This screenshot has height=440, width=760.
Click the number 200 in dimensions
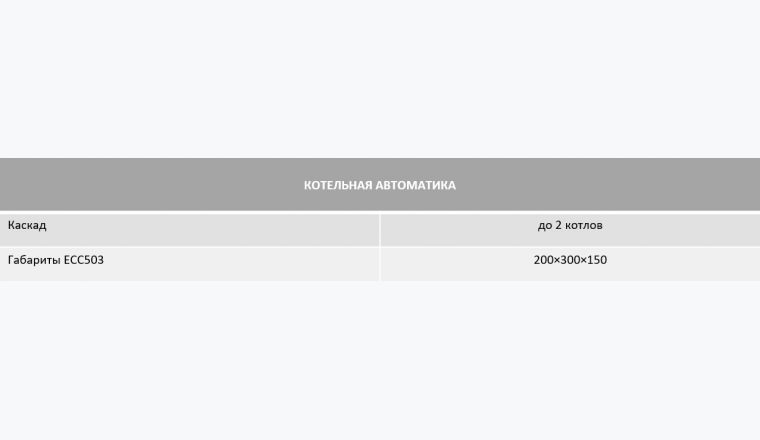(x=543, y=260)
